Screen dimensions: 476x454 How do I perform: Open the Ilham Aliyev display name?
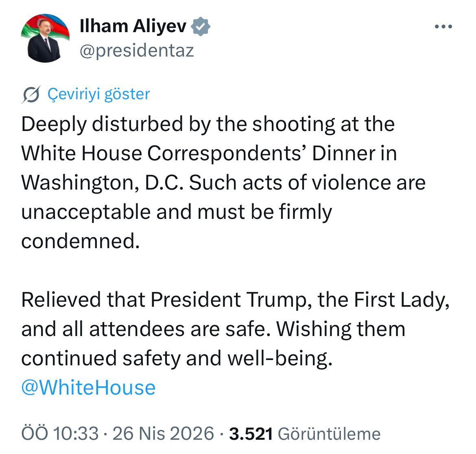(133, 26)
